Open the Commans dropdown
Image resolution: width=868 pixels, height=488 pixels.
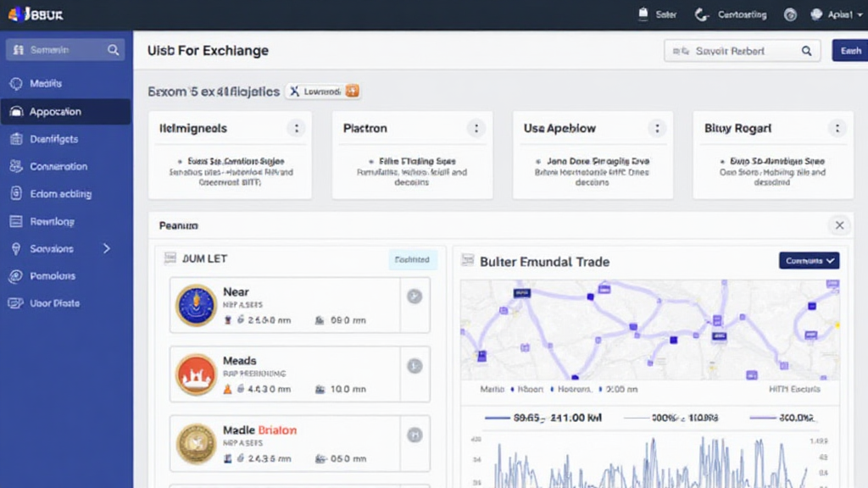(809, 260)
